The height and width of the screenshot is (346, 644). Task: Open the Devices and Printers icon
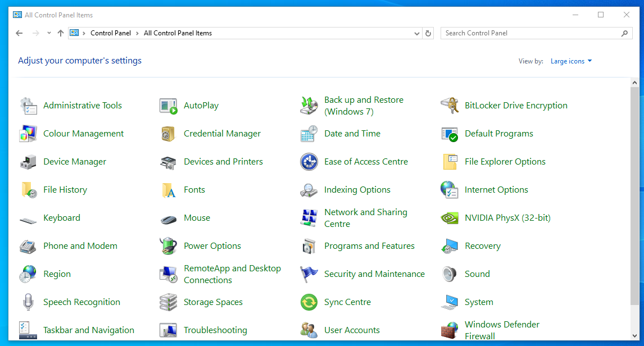coord(169,162)
